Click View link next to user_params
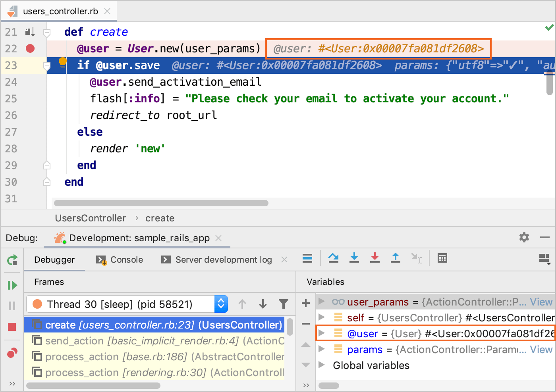This screenshot has width=556, height=392. click(x=541, y=302)
